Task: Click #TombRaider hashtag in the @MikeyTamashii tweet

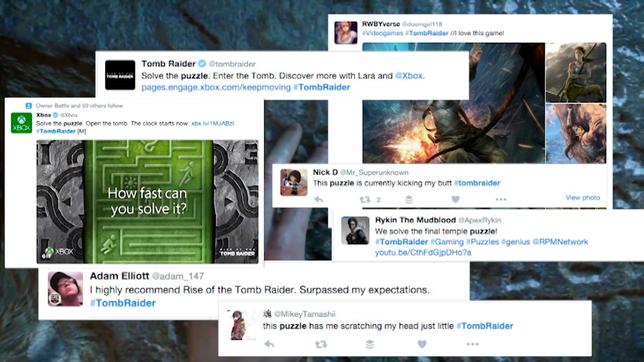Action: pos(485,326)
